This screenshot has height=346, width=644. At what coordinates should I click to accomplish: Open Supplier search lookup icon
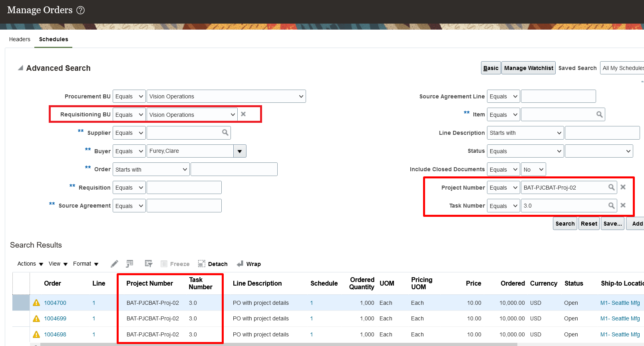(x=225, y=132)
